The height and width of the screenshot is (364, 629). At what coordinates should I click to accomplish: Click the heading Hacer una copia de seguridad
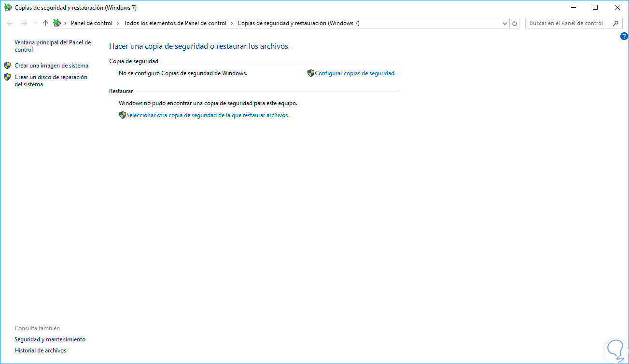(x=198, y=46)
